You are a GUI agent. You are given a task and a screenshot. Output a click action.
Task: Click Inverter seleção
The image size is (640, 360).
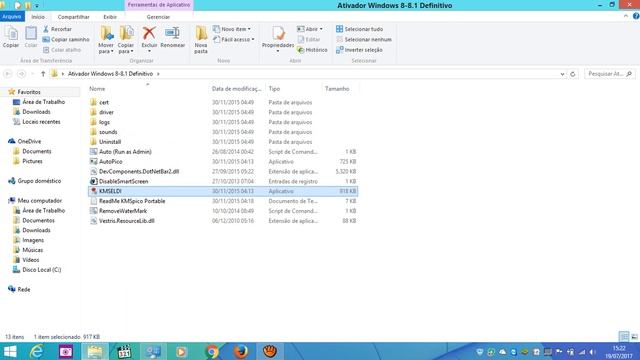[x=359, y=50]
